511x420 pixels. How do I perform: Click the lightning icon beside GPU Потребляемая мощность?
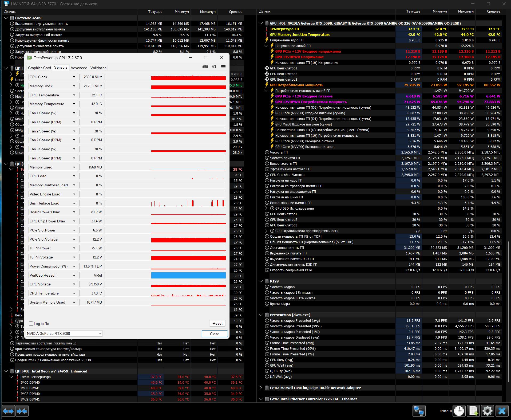[x=267, y=85]
